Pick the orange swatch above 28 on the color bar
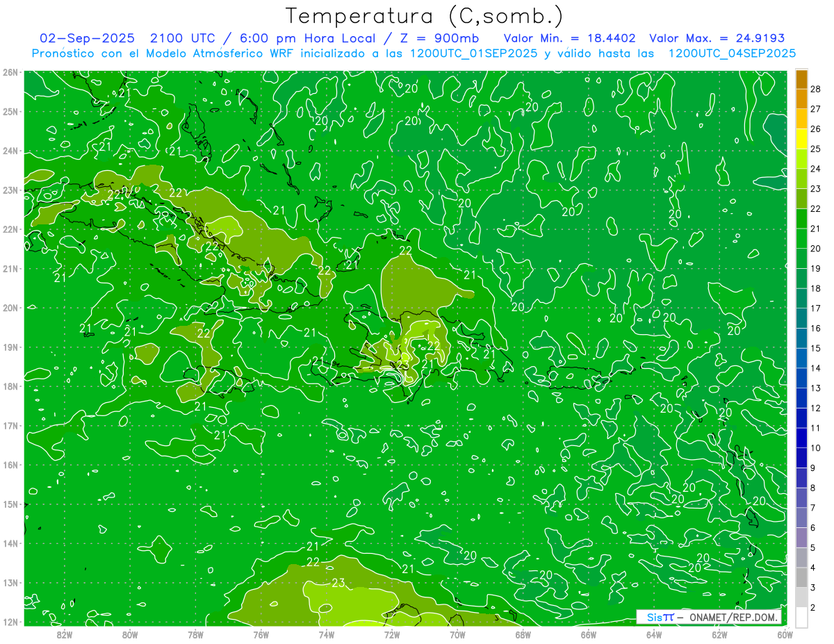This screenshot has height=644, width=834. coord(801,79)
